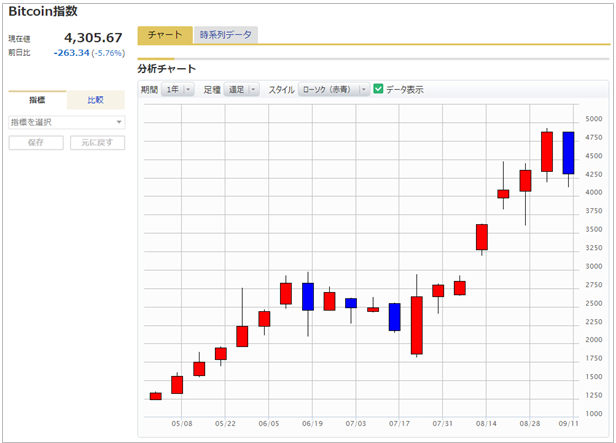Switch to the 比較 tab
The width and height of the screenshot is (616, 443).
pos(95,100)
